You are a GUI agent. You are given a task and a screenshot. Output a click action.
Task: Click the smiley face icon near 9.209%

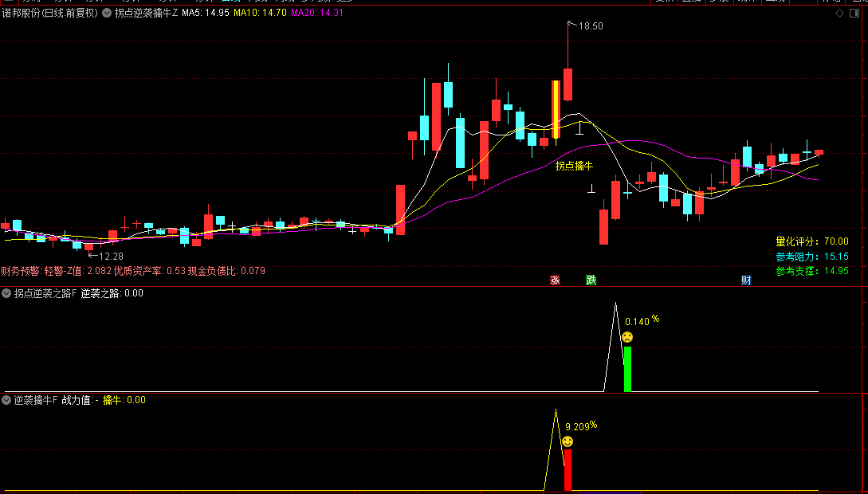(x=568, y=441)
